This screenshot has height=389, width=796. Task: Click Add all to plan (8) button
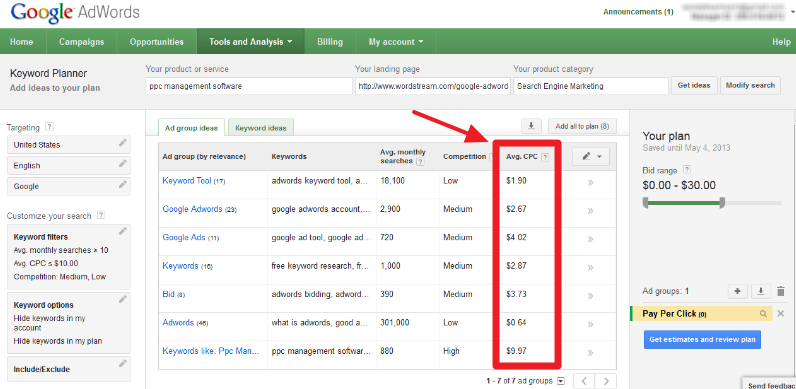(x=582, y=126)
